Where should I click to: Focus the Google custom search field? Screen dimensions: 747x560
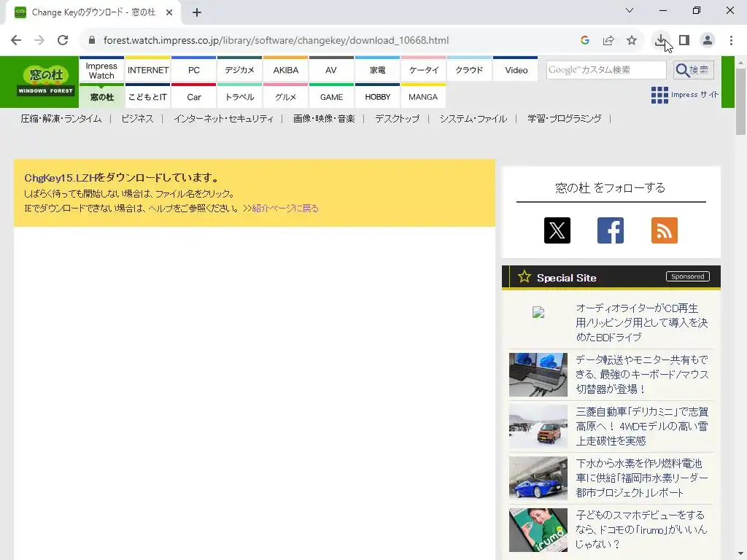606,70
